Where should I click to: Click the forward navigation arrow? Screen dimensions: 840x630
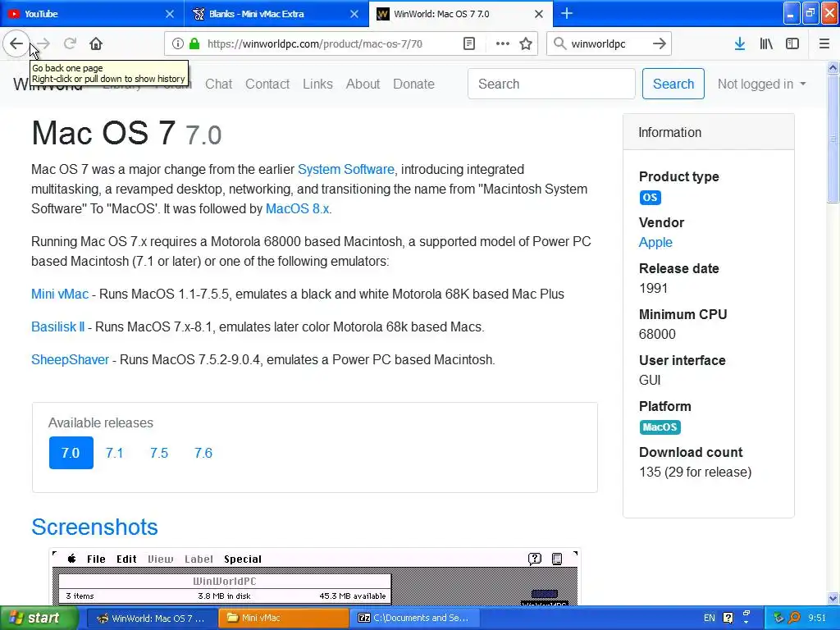[44, 43]
